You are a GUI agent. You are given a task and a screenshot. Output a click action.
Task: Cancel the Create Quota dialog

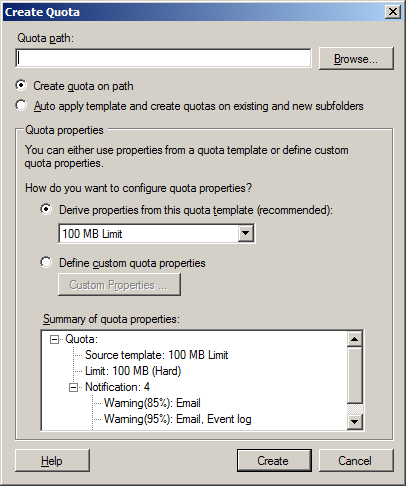click(356, 461)
